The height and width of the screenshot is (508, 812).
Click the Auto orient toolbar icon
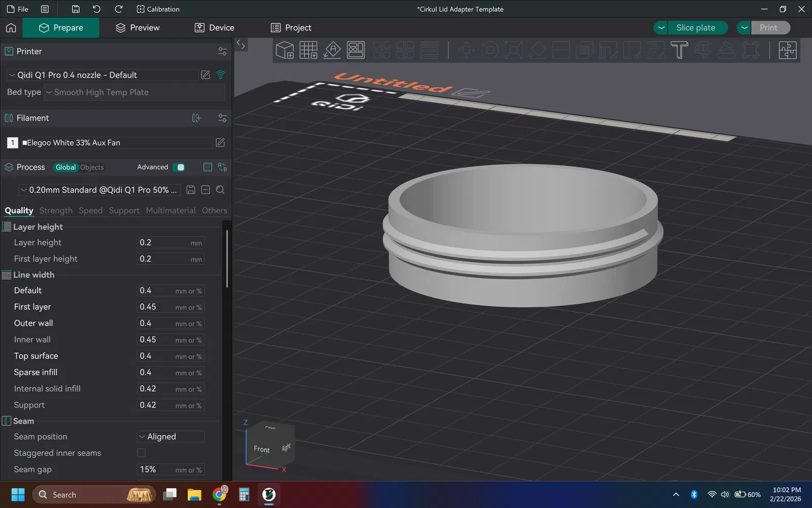(x=332, y=50)
